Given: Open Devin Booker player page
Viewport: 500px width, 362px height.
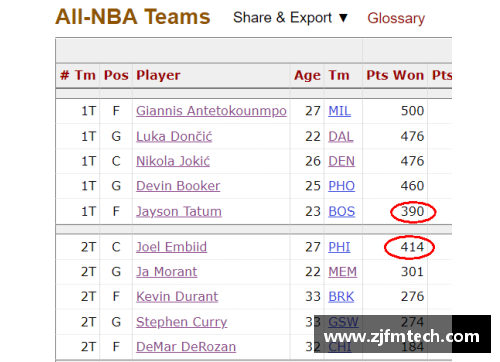Looking at the screenshot, I should click(178, 186).
